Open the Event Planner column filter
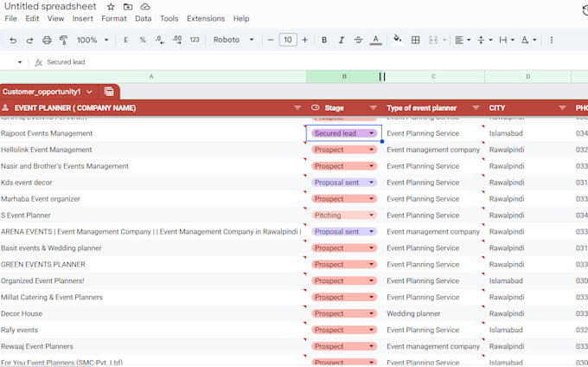 (297, 108)
